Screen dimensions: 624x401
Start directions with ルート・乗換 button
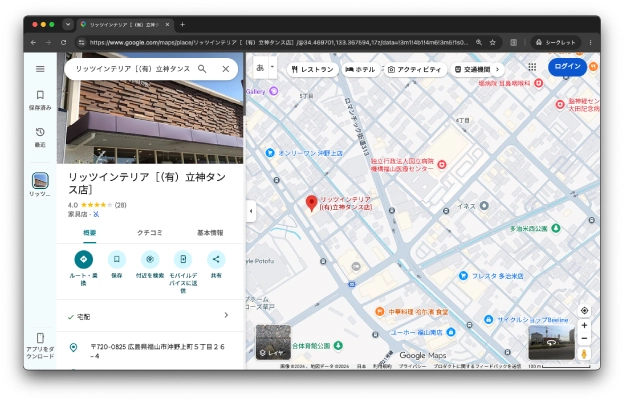(84, 259)
